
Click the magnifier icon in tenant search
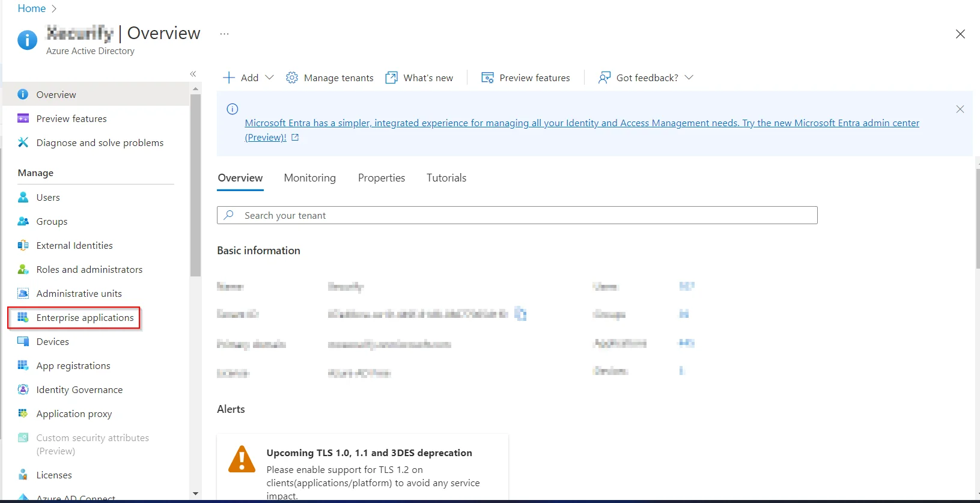tap(229, 215)
